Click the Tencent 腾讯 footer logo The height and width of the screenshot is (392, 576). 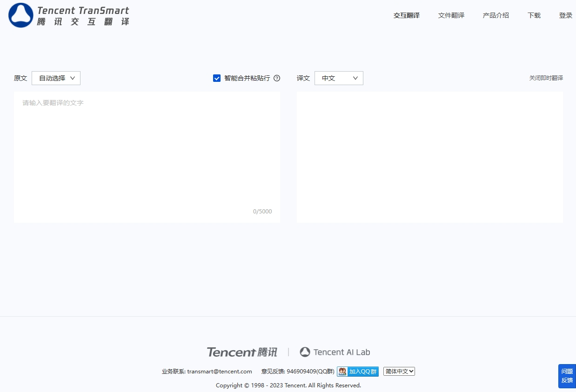click(242, 352)
